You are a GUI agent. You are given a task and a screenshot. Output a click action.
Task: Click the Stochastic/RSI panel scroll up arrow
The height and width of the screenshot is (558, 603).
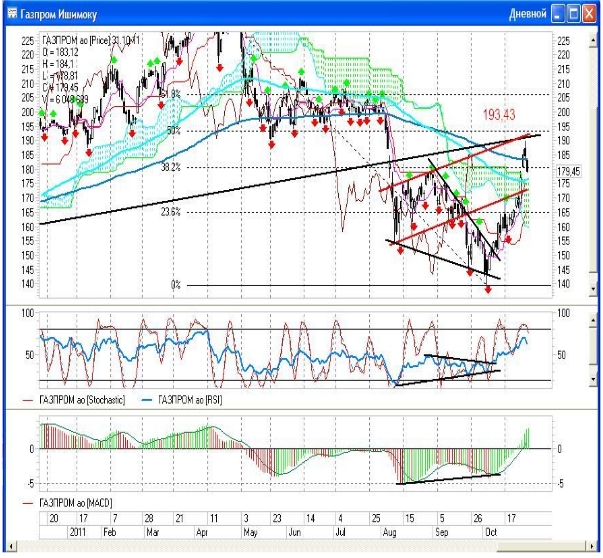click(x=593, y=320)
